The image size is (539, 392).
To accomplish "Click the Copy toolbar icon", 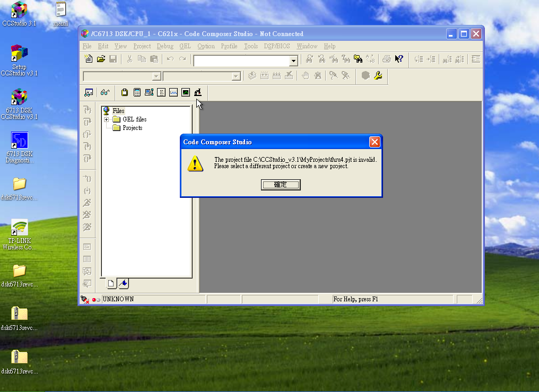I will coord(142,59).
